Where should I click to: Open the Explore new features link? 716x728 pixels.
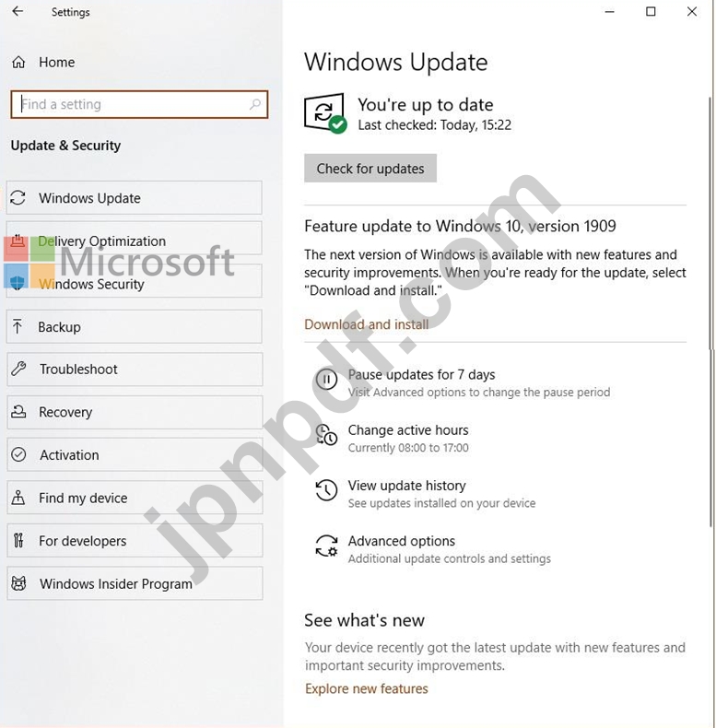pos(367,688)
